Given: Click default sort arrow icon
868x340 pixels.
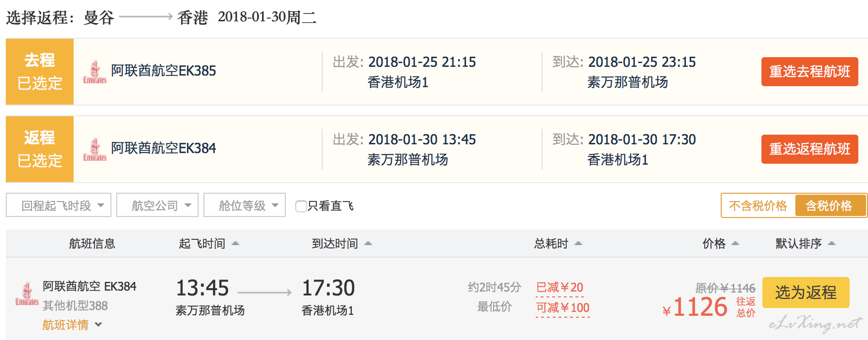Looking at the screenshot, I should pyautogui.click(x=832, y=244).
